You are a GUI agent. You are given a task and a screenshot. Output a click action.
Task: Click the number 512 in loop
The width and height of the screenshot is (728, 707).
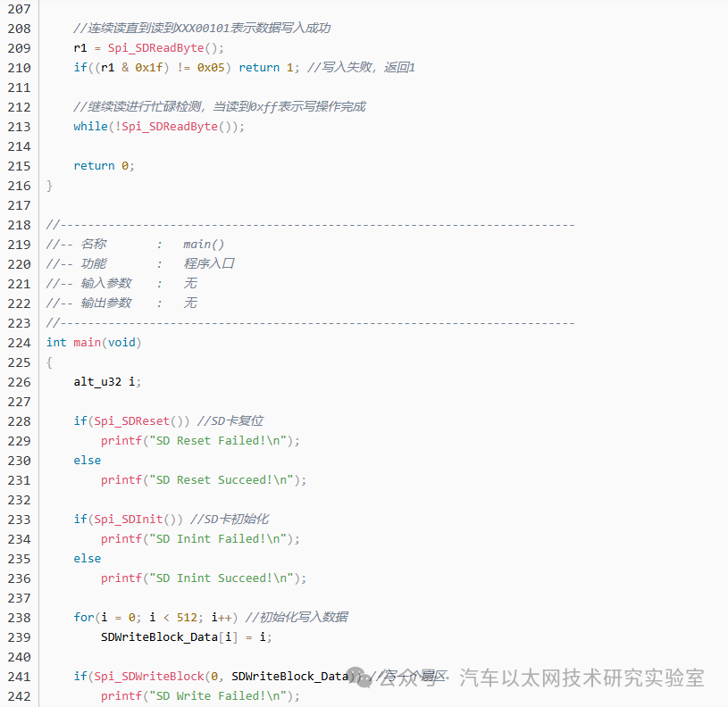coord(187,618)
